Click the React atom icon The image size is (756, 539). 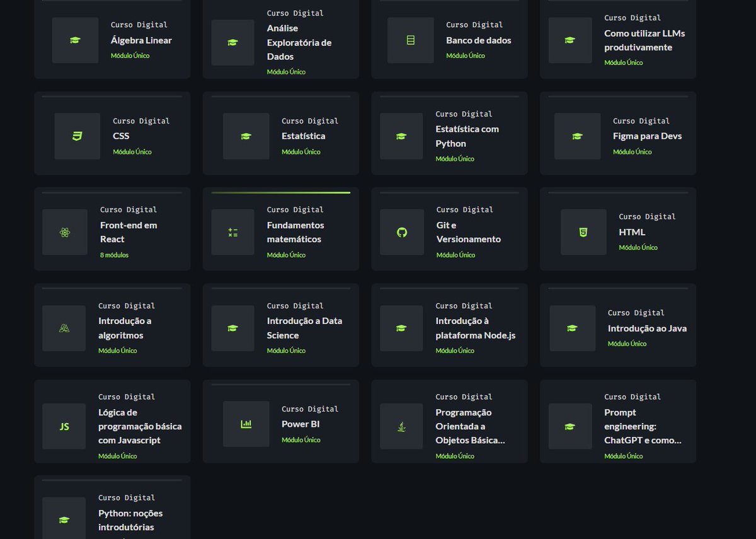click(65, 233)
